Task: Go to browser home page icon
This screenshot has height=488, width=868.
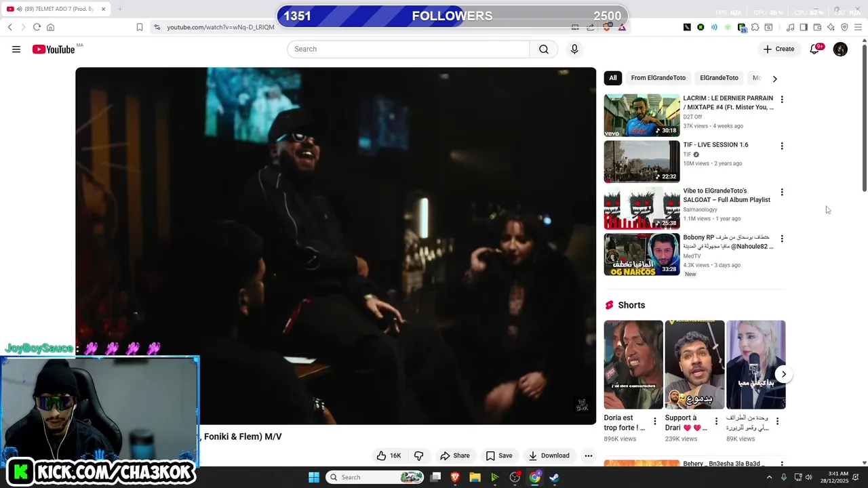Action: click(x=50, y=27)
